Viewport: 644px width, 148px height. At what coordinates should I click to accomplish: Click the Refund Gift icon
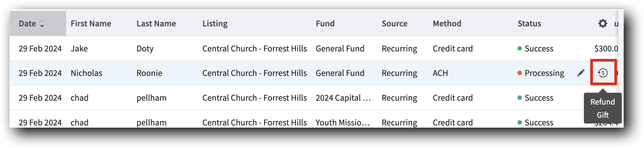pos(603,73)
